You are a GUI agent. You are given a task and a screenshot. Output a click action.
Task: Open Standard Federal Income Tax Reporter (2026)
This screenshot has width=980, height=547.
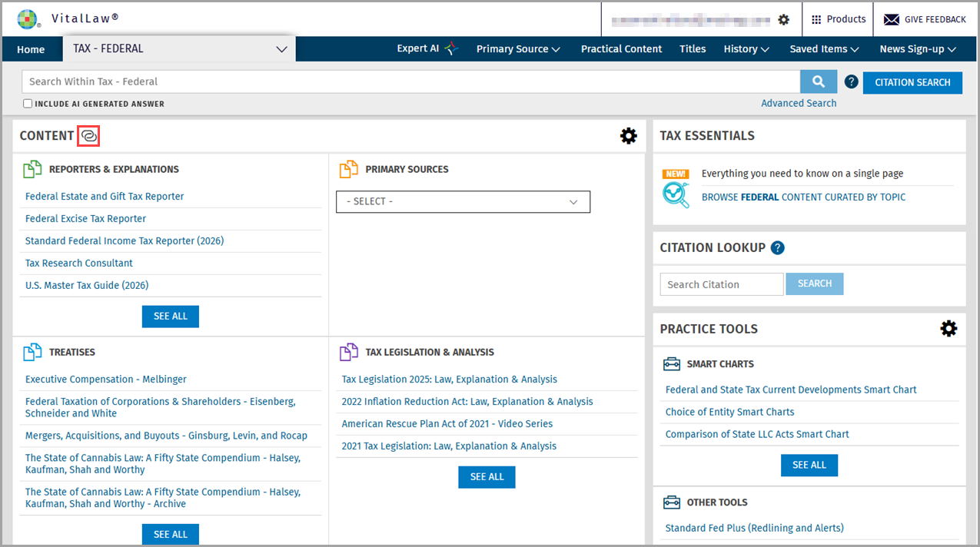[x=125, y=241]
